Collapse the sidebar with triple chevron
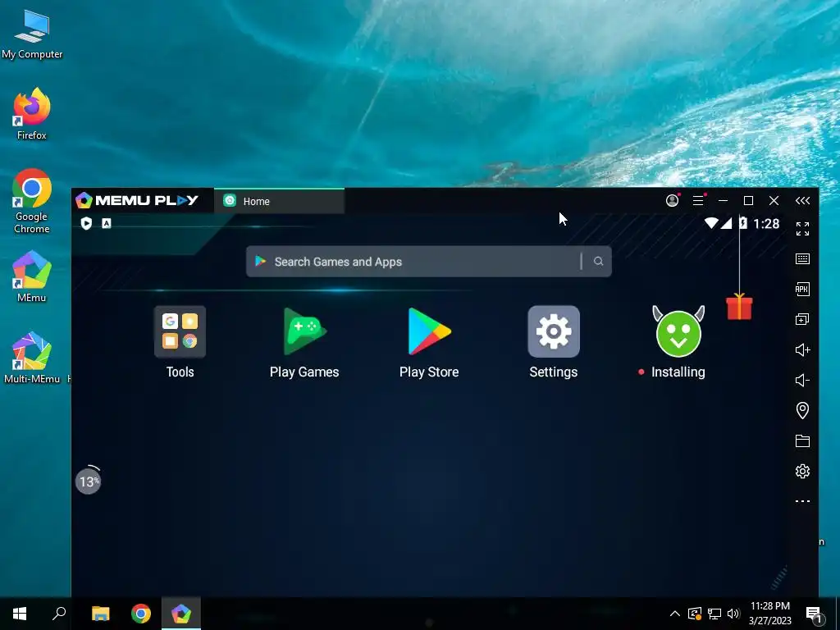The height and width of the screenshot is (630, 840). coord(802,200)
